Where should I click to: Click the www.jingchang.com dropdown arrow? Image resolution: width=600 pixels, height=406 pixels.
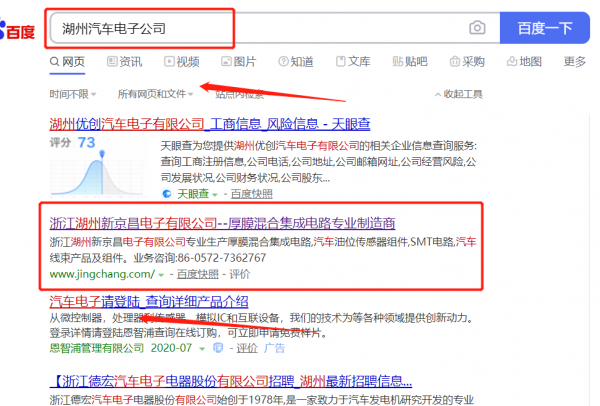(x=160, y=274)
